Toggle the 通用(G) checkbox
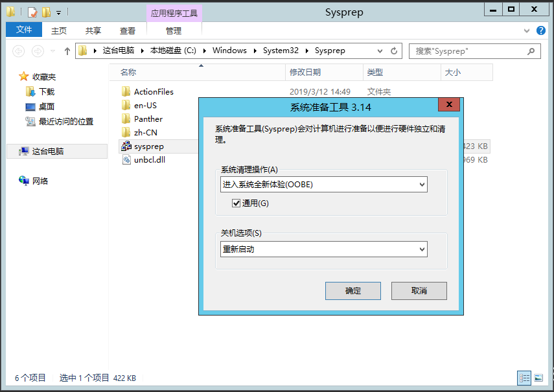Image resolution: width=554 pixels, height=392 pixels. (236, 203)
